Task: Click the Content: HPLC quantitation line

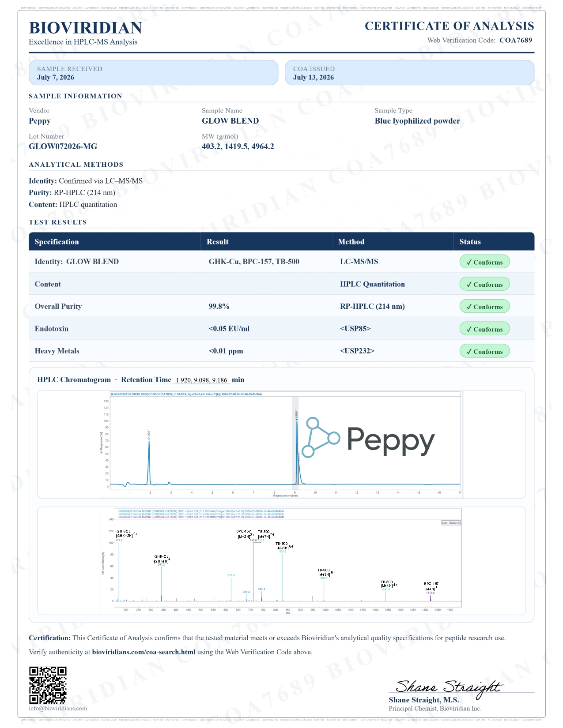Action: [73, 205]
